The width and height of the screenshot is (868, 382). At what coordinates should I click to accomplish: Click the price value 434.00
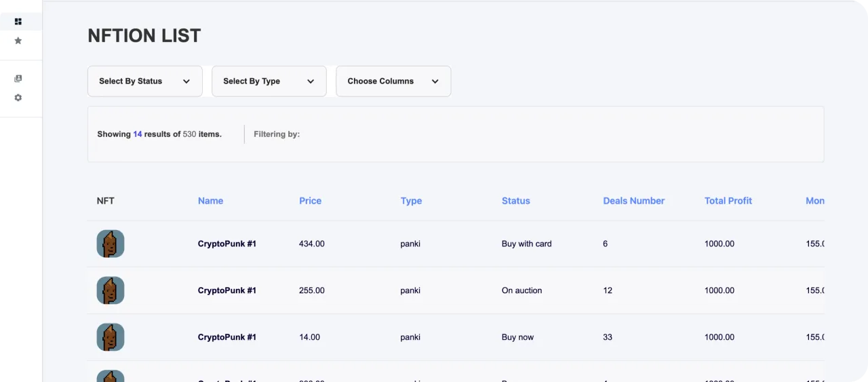312,244
